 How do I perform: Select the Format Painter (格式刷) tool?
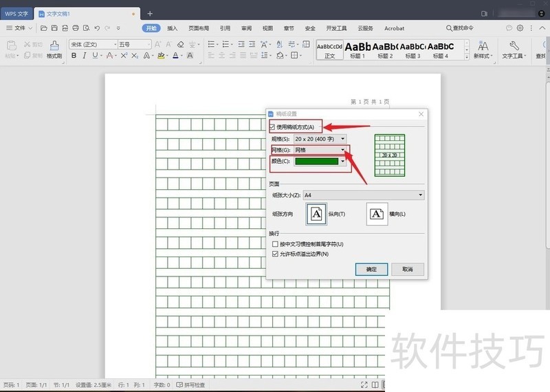click(x=54, y=50)
